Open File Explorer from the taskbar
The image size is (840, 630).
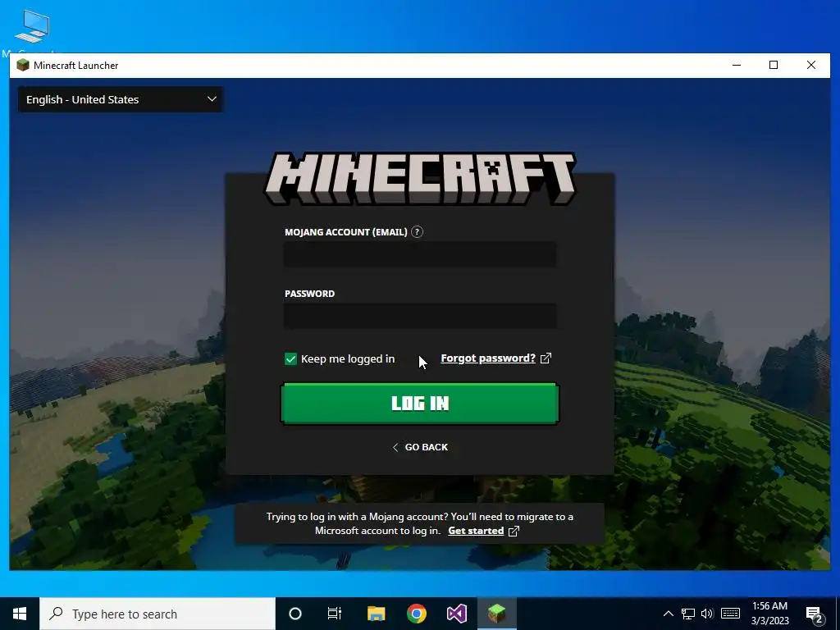click(376, 614)
